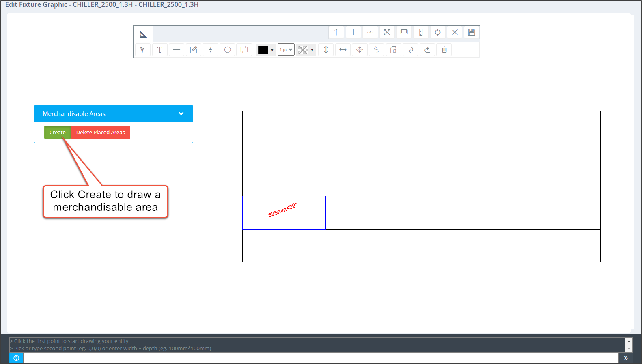The height and width of the screenshot is (364, 642).
Task: Click the copy entity icon
Action: pyautogui.click(x=394, y=50)
